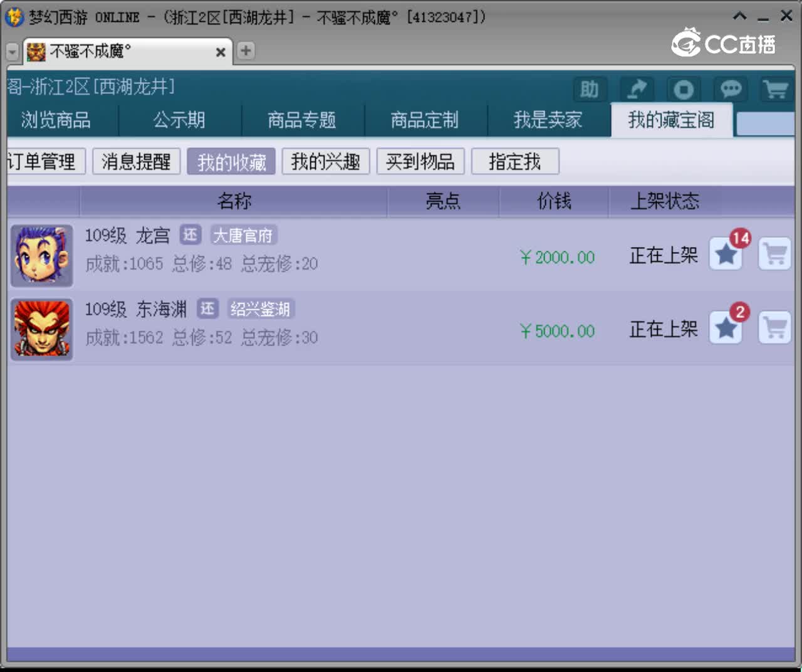Click the share arrow icon
This screenshot has width=802, height=672.
[x=637, y=90]
